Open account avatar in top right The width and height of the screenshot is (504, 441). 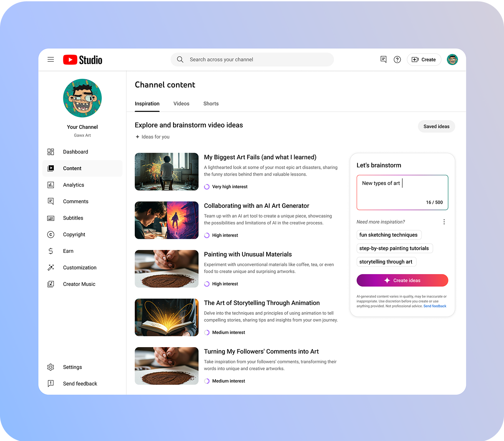452,60
